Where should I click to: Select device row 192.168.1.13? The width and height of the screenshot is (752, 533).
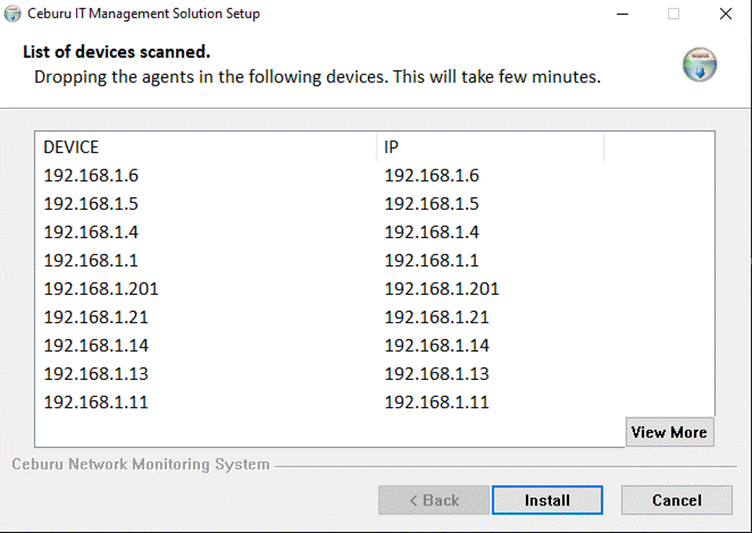374,374
